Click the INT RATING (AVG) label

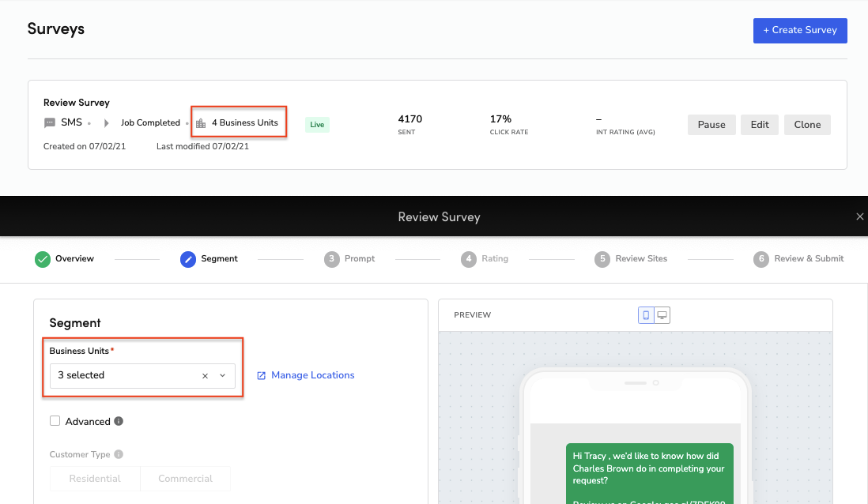[x=625, y=132]
